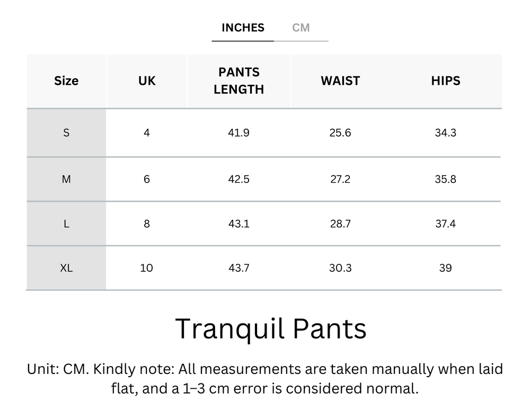This screenshot has height=420, width=530.
Task: Select size S row label
Action: tap(66, 132)
